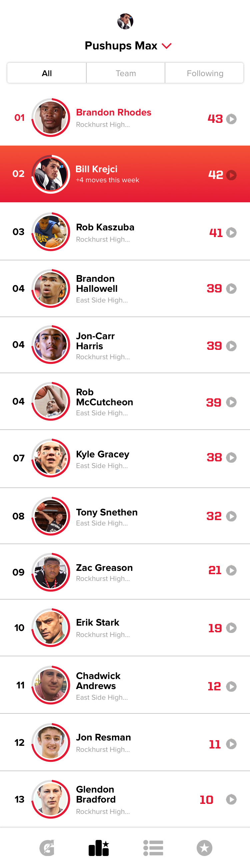Image resolution: width=250 pixels, height=868 pixels.
Task: Open Zac Greason's name link
Action: pyautogui.click(x=104, y=568)
